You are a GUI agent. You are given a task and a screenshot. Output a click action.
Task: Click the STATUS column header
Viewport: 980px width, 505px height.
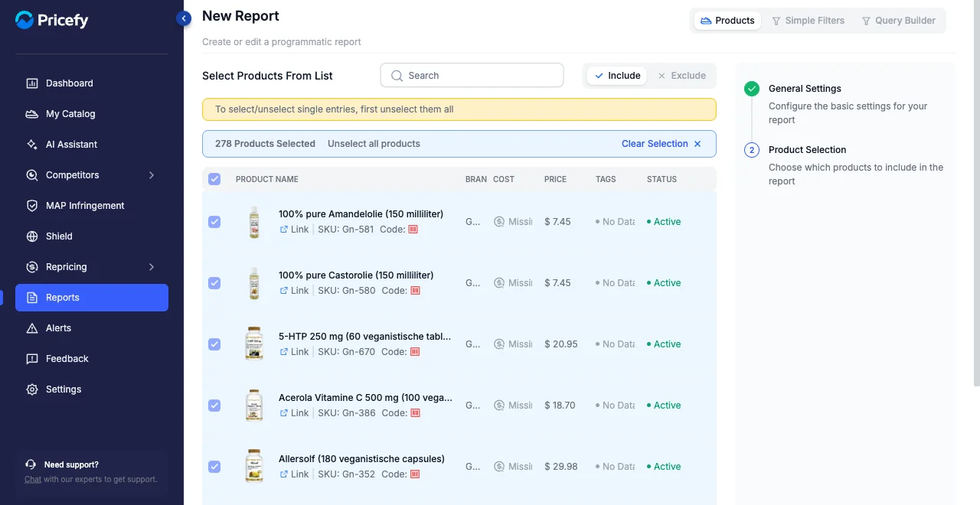pos(661,179)
